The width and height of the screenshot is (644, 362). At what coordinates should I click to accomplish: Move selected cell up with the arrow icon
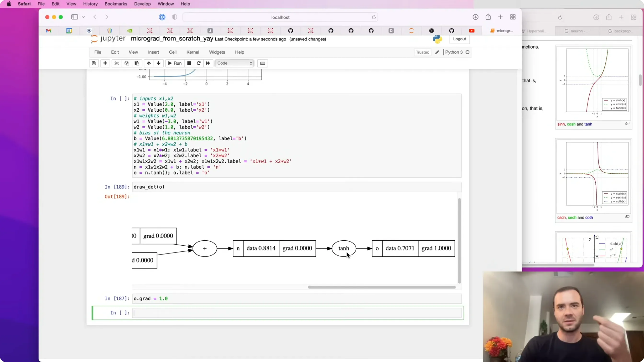149,63
